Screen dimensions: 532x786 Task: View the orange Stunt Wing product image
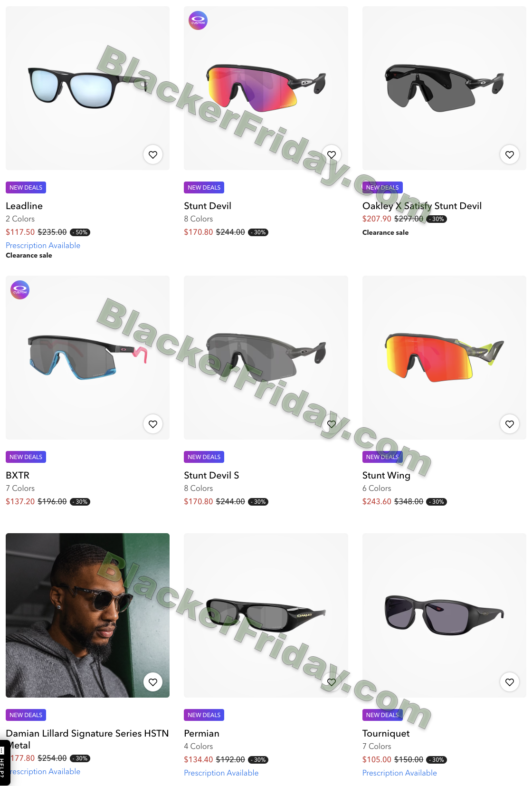point(444,357)
